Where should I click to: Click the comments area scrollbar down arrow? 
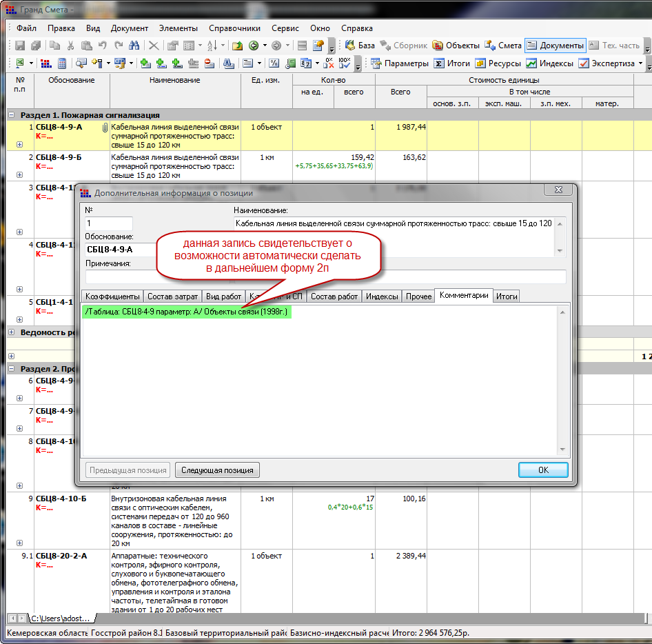pyautogui.click(x=562, y=450)
